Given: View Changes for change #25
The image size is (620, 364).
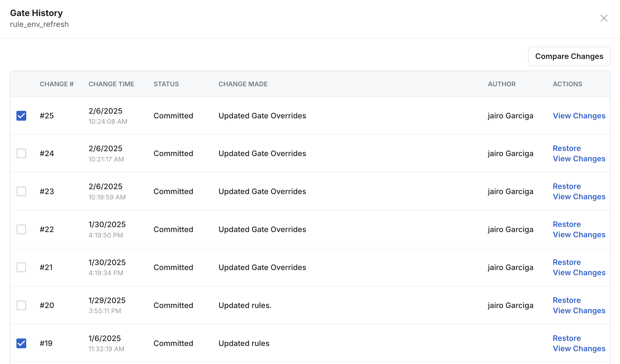Looking at the screenshot, I should tap(579, 115).
